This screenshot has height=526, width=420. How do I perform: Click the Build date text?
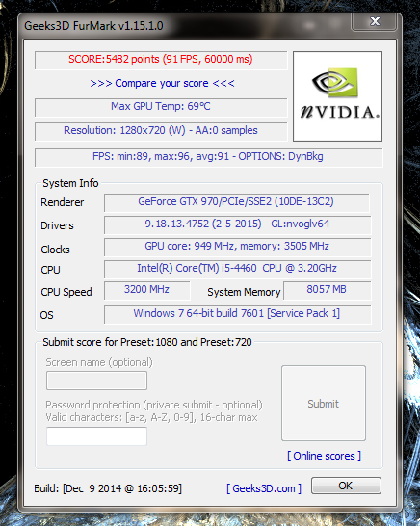click(108, 488)
